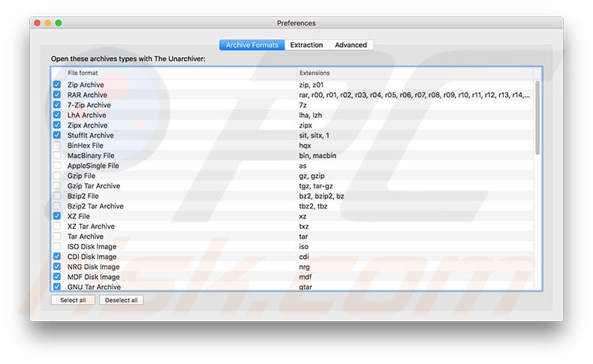Select the StuffIt Archive row name
593x364 pixels.
91,135
